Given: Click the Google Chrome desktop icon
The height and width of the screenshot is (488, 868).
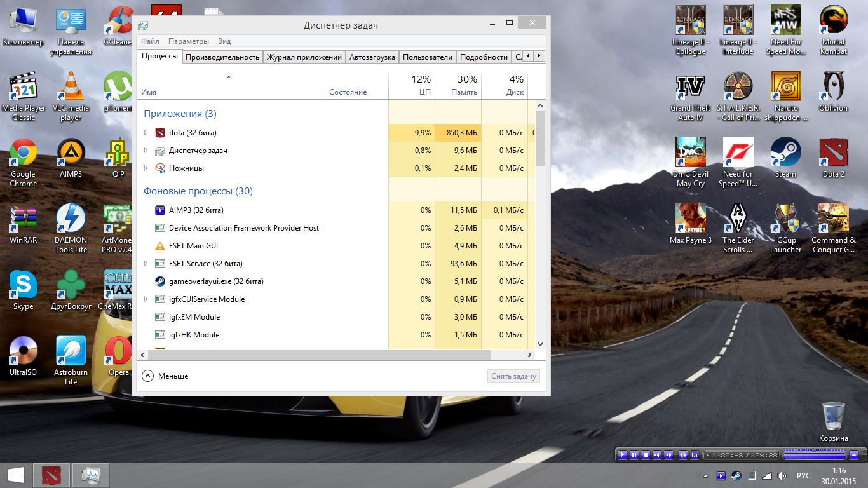Looking at the screenshot, I should click(24, 154).
